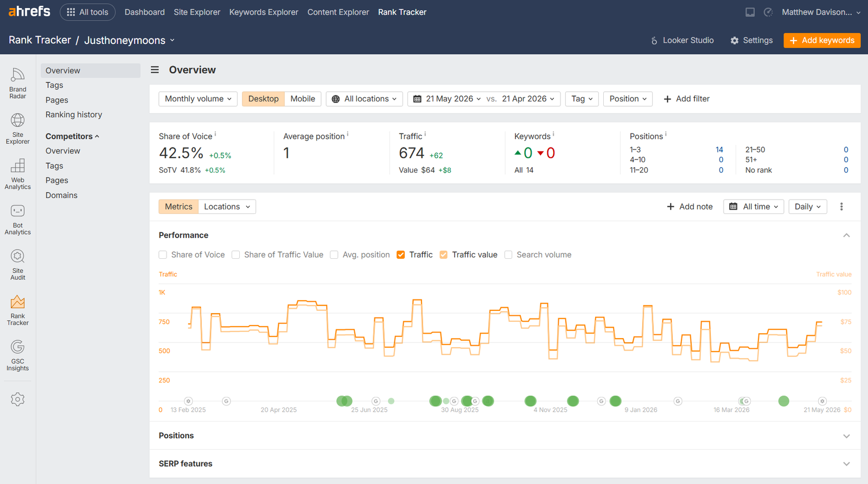Click the Add keywords button
868x484 pixels.
[822, 40]
